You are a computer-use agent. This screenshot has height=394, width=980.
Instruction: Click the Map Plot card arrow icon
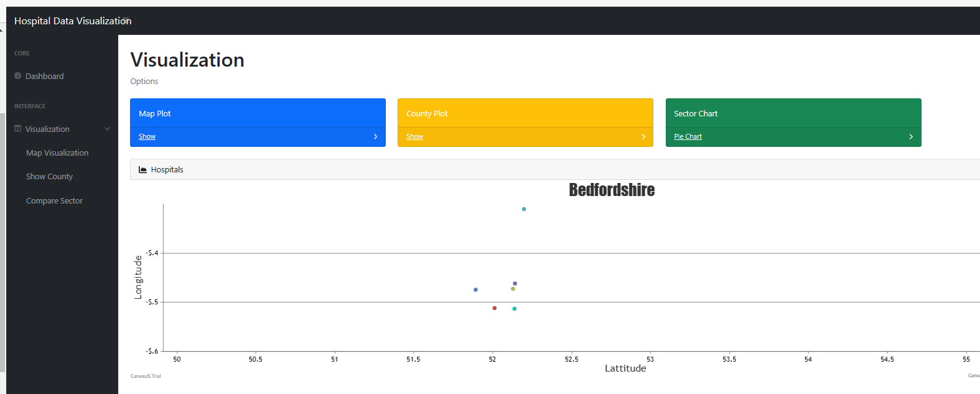(x=375, y=137)
